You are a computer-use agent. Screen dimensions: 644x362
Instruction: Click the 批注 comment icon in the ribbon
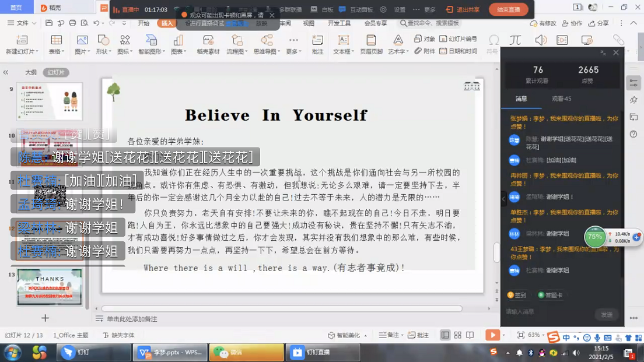(x=317, y=40)
